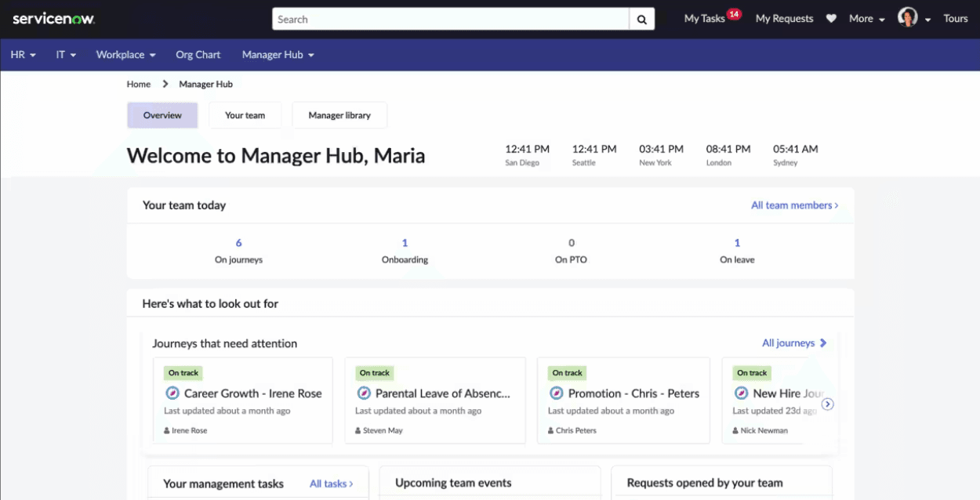Viewport: 980px width, 500px height.
Task: Click person icon beside Chris Peters
Action: point(551,431)
